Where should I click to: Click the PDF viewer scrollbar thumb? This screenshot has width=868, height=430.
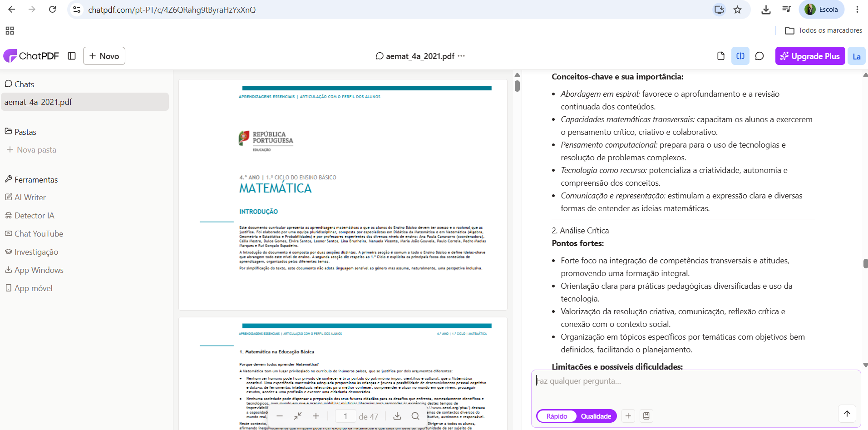coord(517,86)
